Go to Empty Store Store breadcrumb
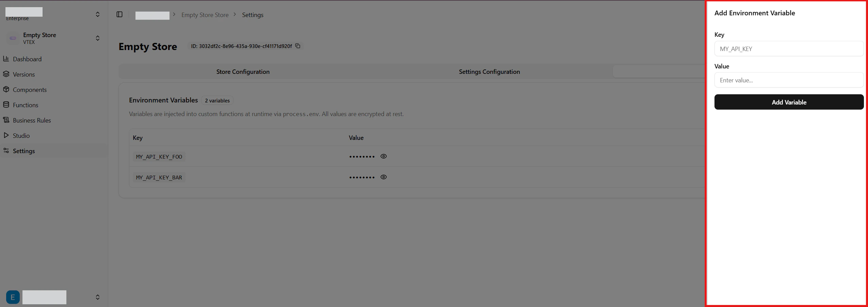Screen dimensions: 868x307 coord(205,15)
